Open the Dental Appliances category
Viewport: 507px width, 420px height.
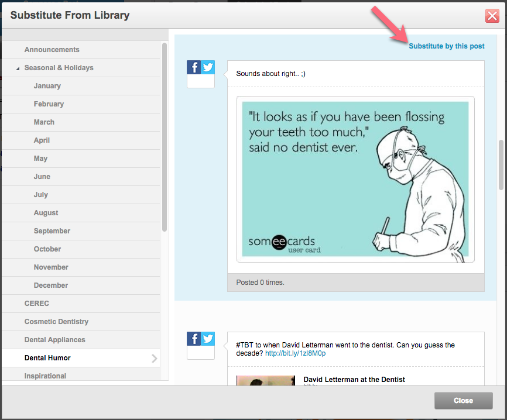pyautogui.click(x=81, y=339)
